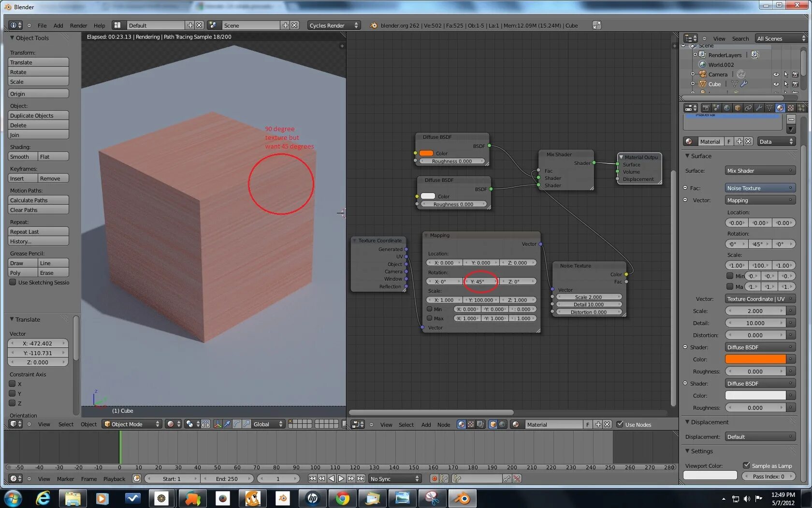This screenshot has height=508, width=812.
Task: Switch to the Texture properties tab
Action: [x=791, y=108]
